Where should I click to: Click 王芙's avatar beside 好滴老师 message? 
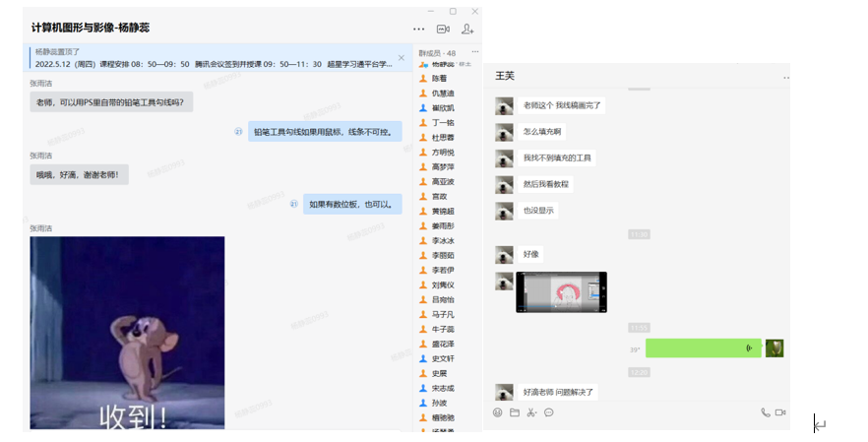(504, 392)
